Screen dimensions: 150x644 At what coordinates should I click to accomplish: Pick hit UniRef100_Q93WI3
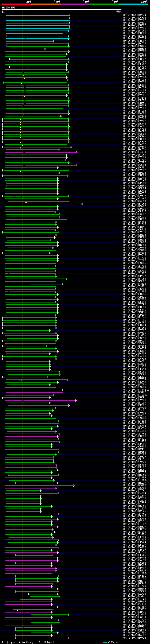point(135,364)
